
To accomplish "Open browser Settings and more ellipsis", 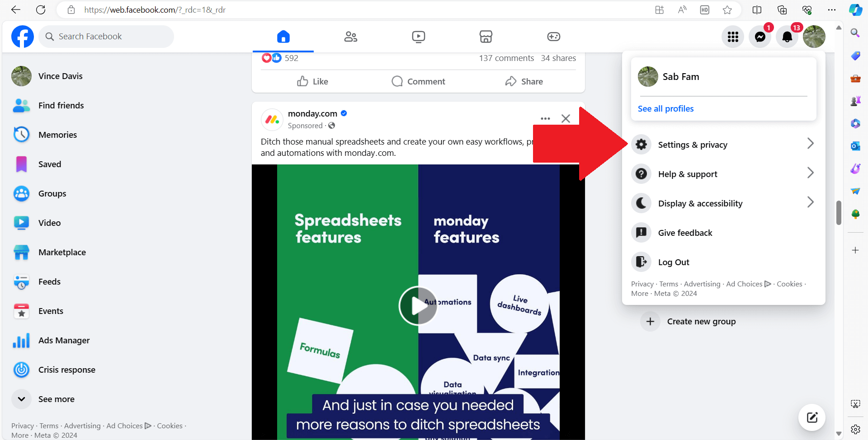I will [831, 10].
